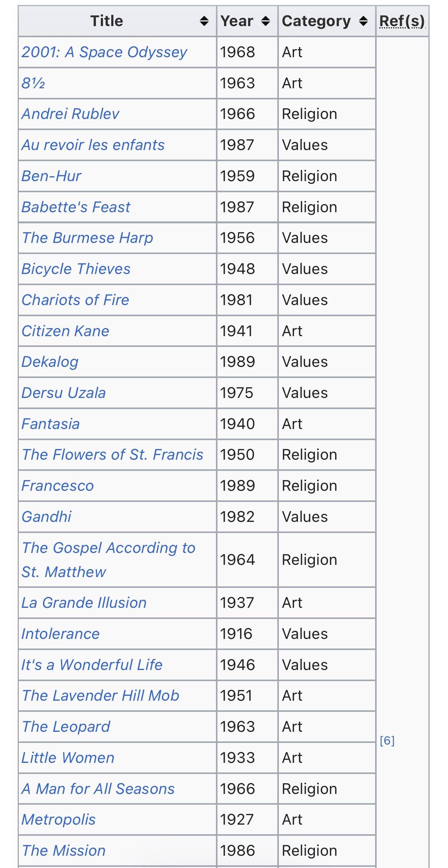Open The Gospel According to St. Matthew
448x868 pixels.
click(x=109, y=560)
